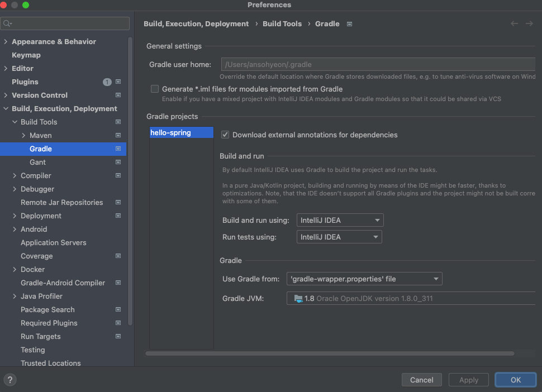Click the project-level icon beside Version Control

pyautogui.click(x=118, y=95)
